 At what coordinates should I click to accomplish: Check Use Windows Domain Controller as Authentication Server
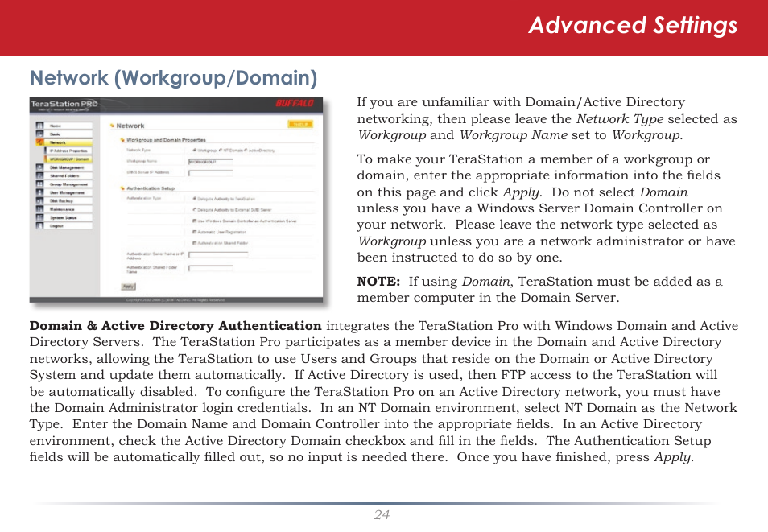pyautogui.click(x=195, y=221)
